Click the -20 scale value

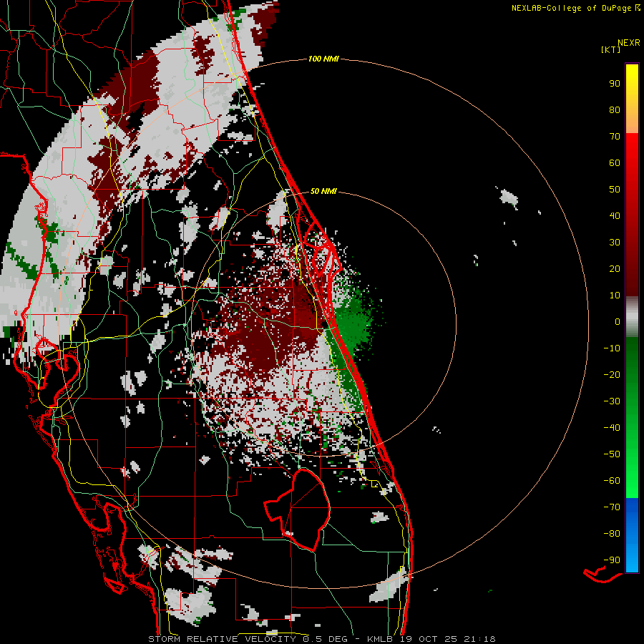[612, 375]
